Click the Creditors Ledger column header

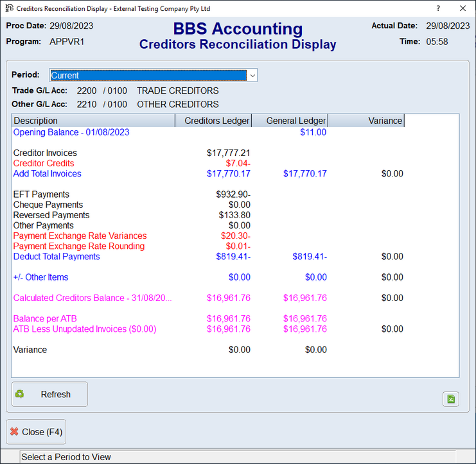tap(213, 121)
